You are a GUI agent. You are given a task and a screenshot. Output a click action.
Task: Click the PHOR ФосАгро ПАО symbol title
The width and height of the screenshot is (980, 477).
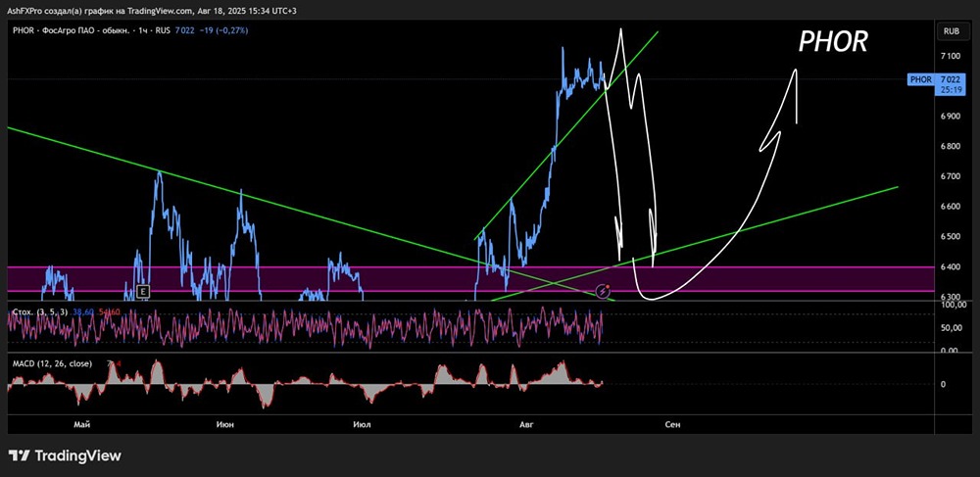89,30
